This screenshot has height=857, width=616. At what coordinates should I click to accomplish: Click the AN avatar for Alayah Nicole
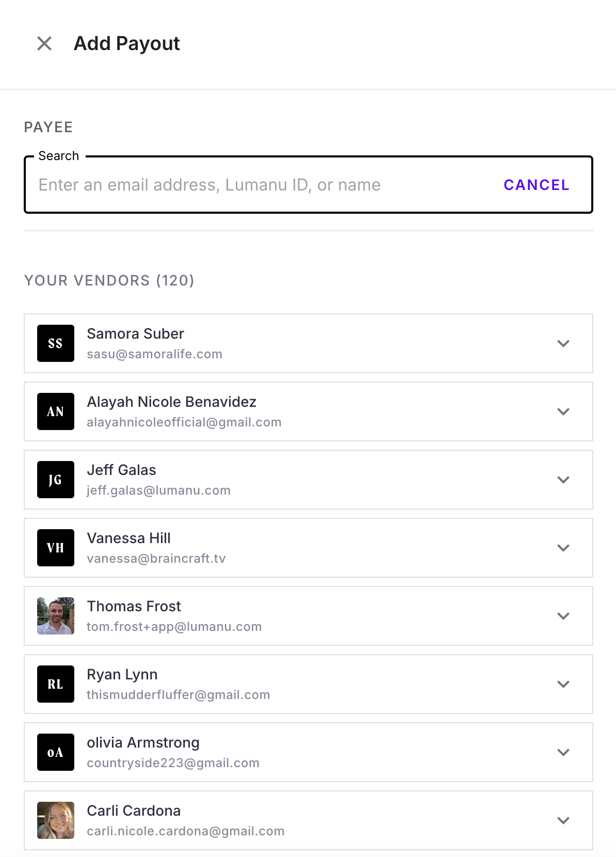56,411
